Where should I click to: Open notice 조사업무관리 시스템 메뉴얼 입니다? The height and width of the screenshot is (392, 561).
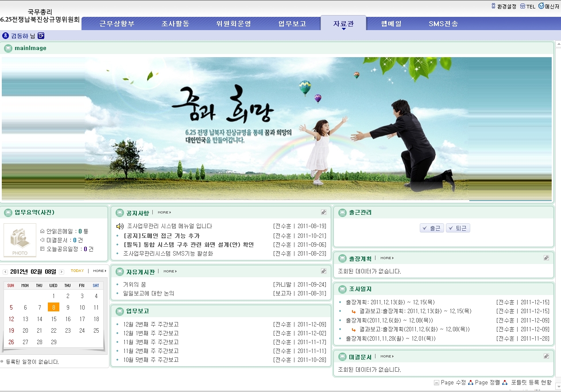click(x=169, y=226)
